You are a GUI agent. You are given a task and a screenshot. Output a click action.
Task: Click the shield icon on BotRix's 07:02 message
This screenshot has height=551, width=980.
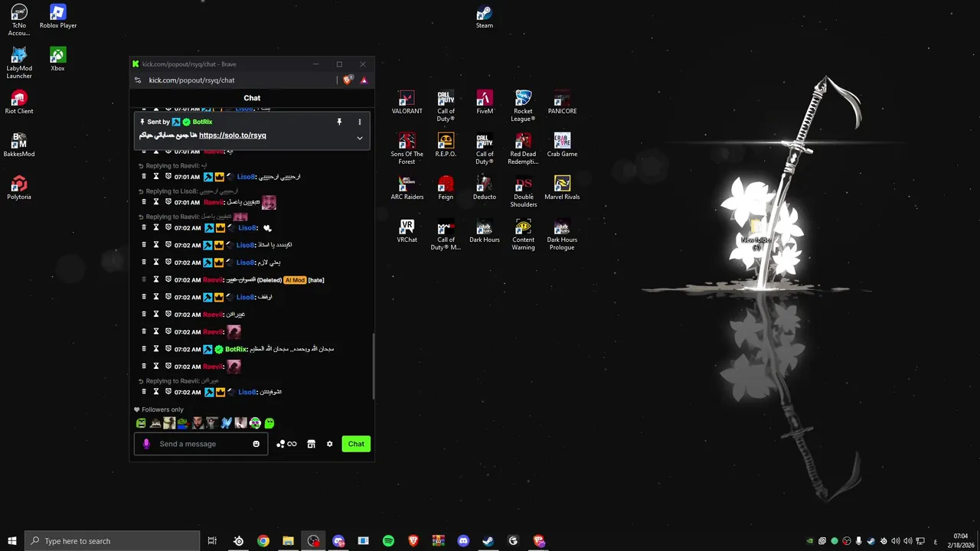pos(168,349)
